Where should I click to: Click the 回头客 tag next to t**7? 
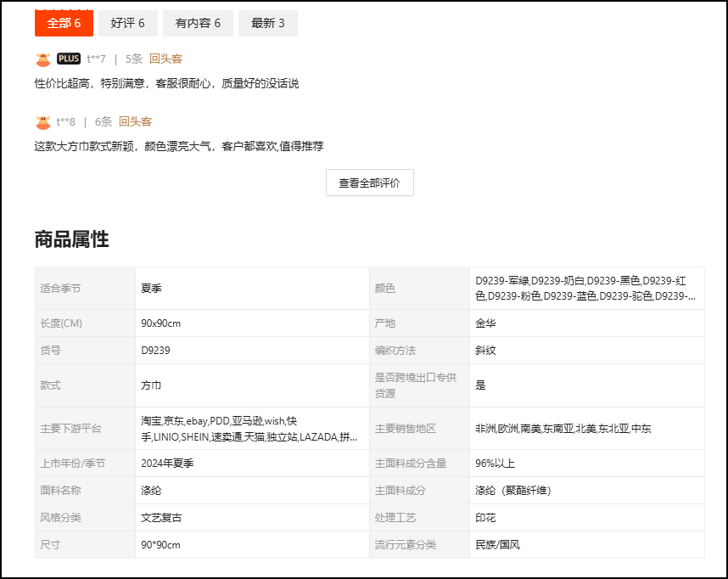click(165, 59)
